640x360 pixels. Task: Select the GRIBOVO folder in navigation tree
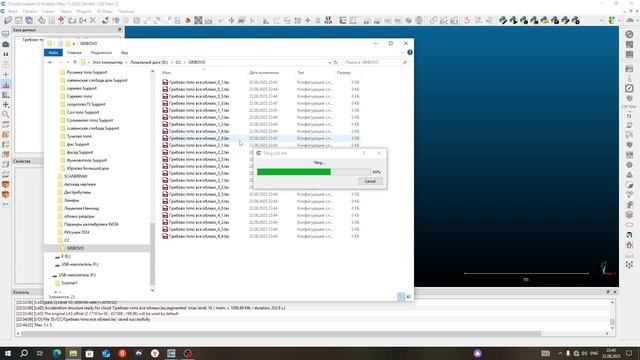coord(75,248)
